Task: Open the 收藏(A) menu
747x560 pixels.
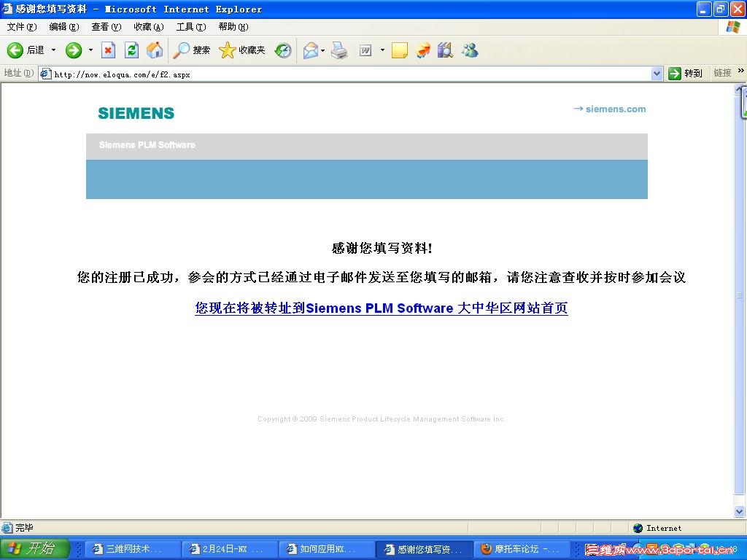Action: pyautogui.click(x=149, y=27)
